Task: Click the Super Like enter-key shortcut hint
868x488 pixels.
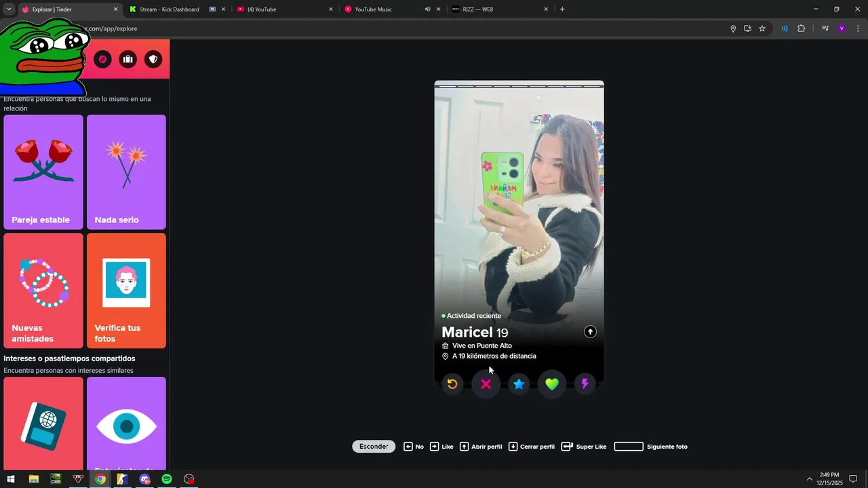Action: (x=584, y=447)
